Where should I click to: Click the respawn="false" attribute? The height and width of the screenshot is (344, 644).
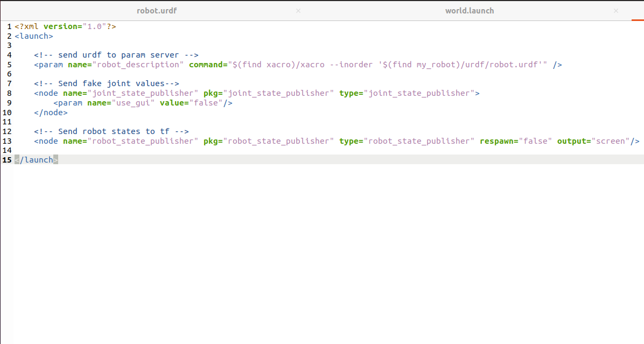click(516, 141)
